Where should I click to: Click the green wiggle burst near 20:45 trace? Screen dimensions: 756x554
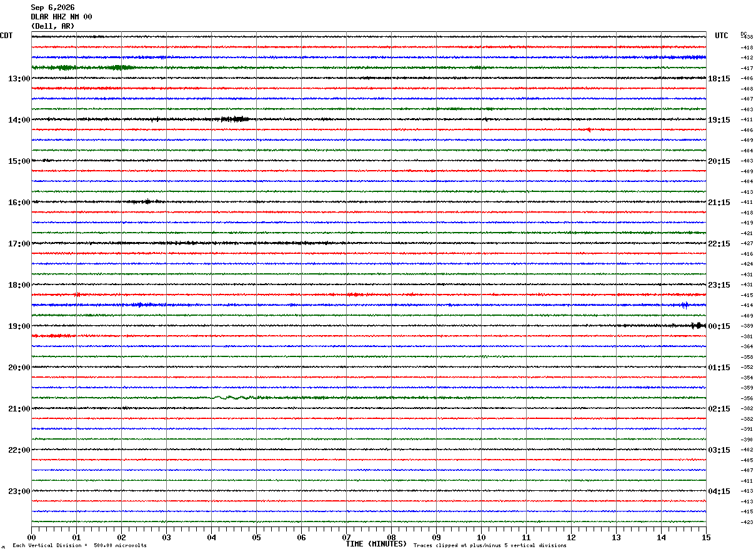(234, 397)
